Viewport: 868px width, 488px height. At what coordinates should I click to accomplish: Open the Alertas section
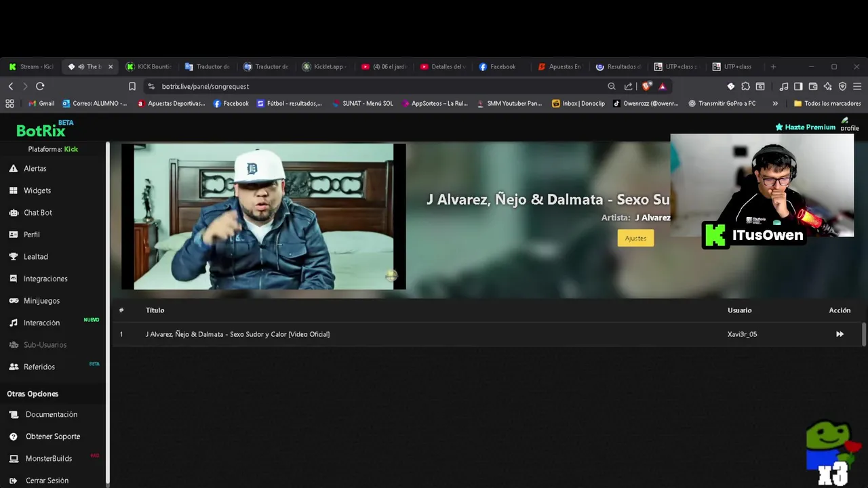pyautogui.click(x=35, y=168)
